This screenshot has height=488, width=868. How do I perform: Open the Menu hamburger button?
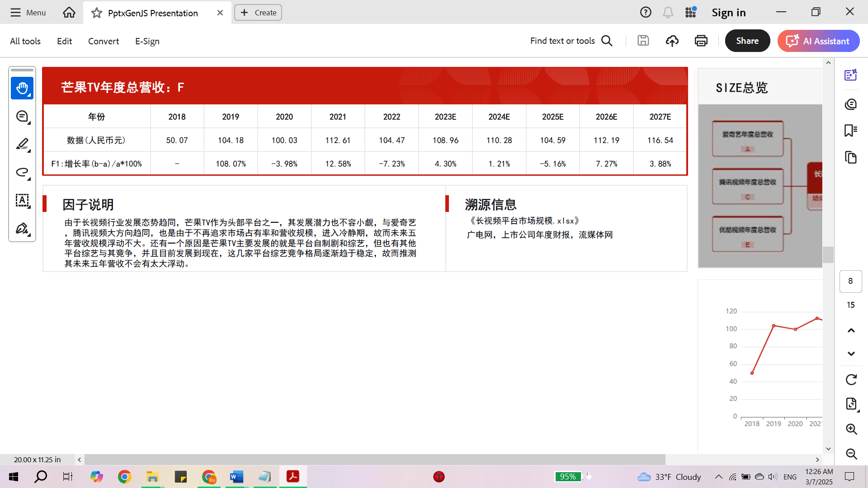coord(28,12)
